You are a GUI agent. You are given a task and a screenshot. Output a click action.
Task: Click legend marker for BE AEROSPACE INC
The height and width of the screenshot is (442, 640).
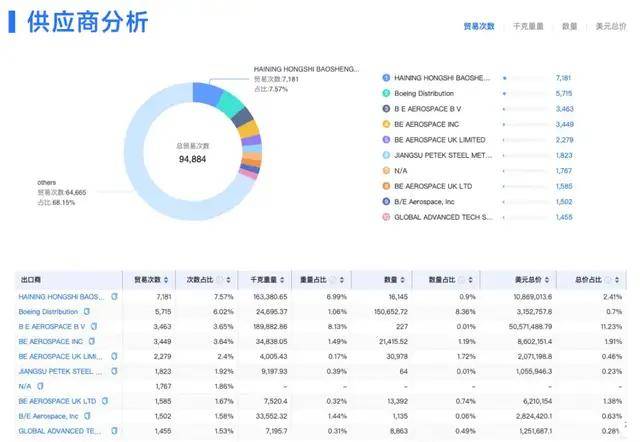click(x=386, y=124)
